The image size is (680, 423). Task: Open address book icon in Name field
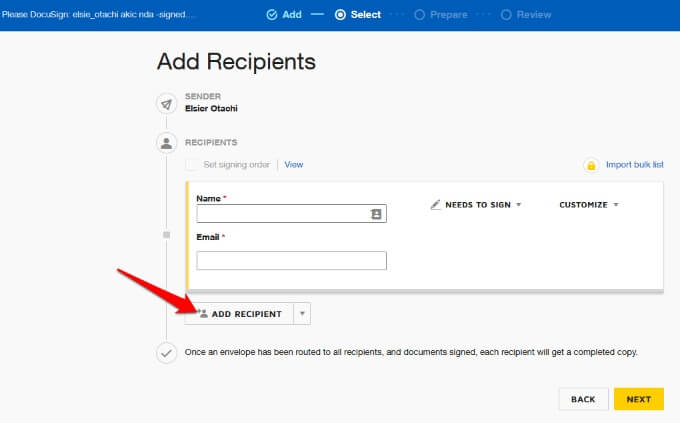[376, 213]
